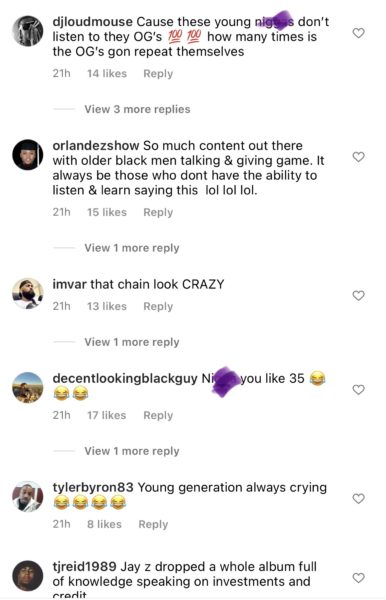Screen dimensions: 386x600
Task: Expand 'View 1 more reply' under orlandezshow
Action: pos(132,248)
